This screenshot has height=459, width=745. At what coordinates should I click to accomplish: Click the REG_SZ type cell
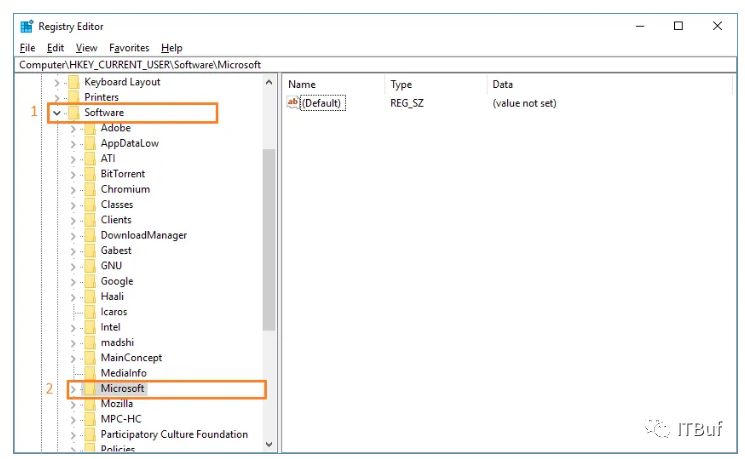point(407,103)
